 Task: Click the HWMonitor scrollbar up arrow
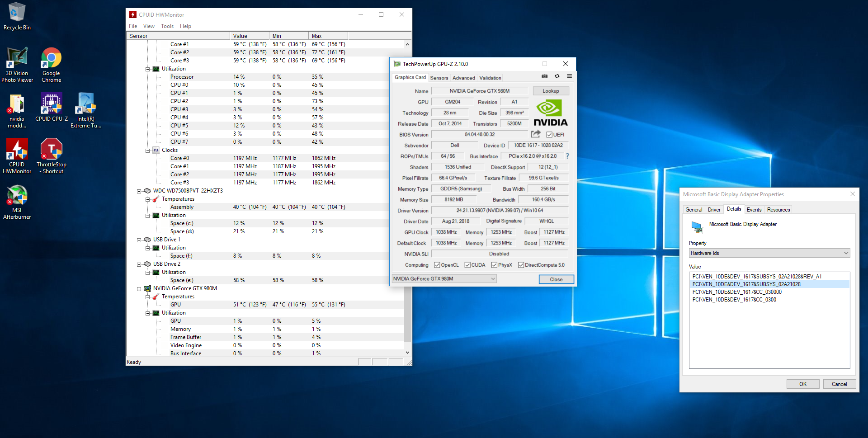(x=407, y=44)
